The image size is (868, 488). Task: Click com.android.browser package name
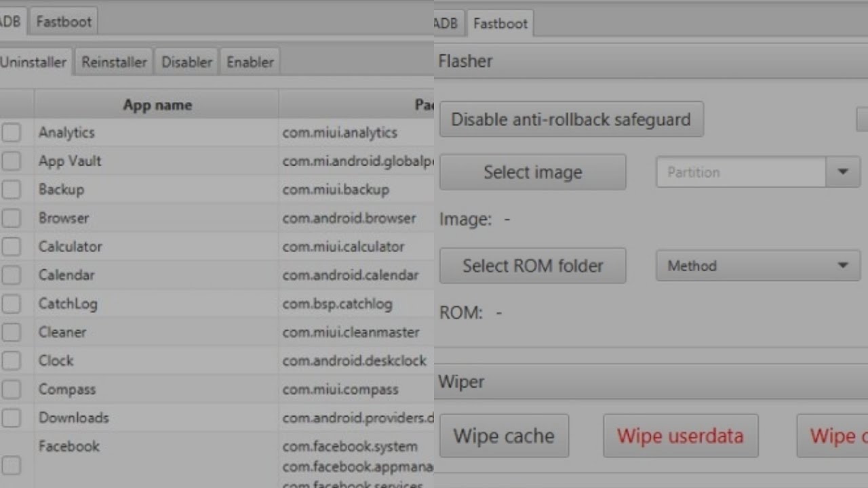(x=349, y=218)
